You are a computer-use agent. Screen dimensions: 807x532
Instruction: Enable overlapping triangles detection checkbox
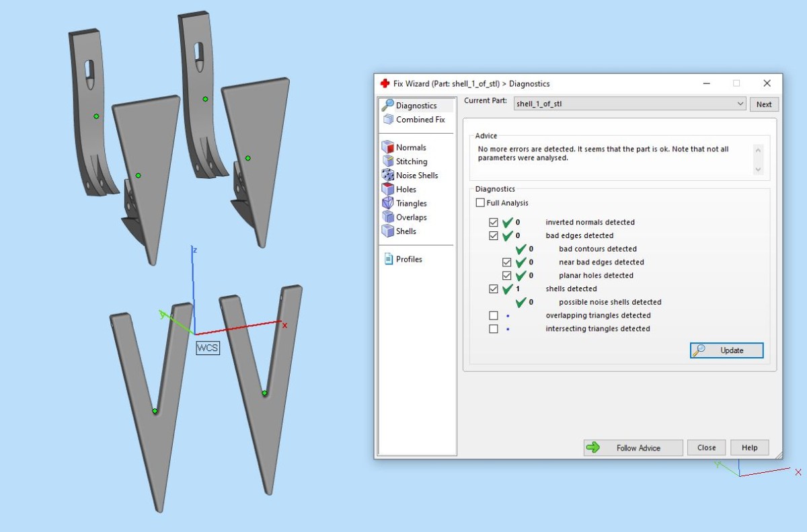tap(494, 315)
